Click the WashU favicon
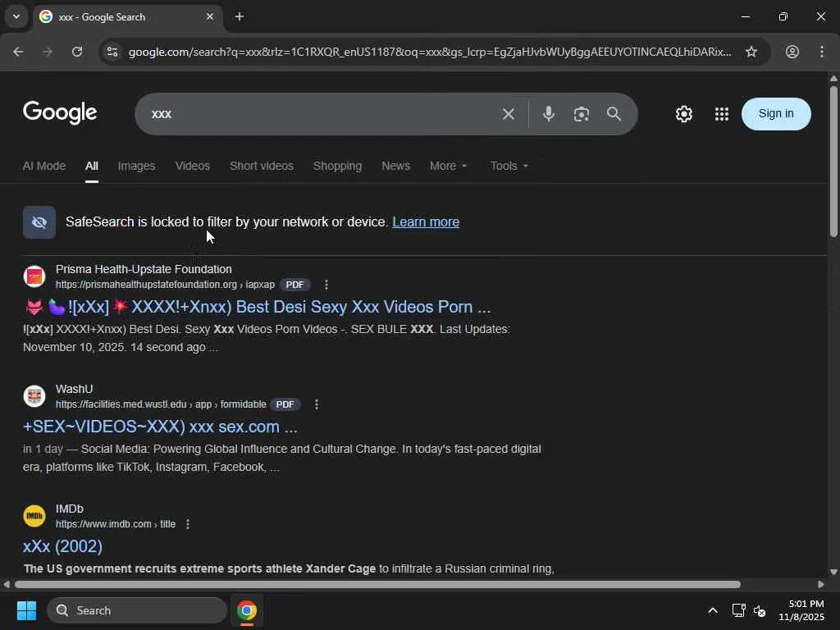This screenshot has height=630, width=840. (34, 396)
